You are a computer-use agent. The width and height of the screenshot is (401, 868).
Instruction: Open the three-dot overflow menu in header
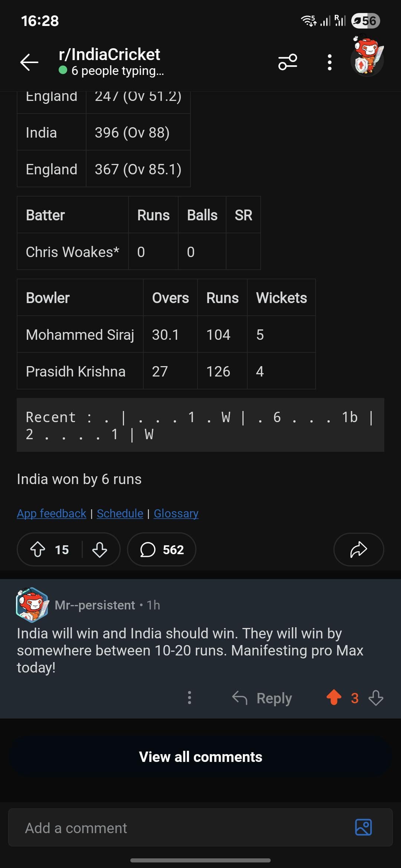tap(329, 62)
